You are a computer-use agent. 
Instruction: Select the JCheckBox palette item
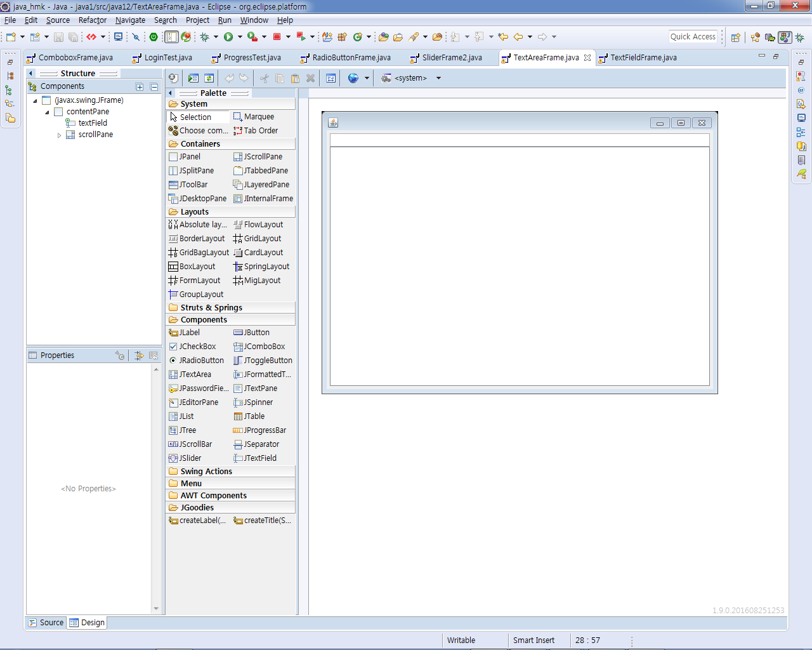click(192, 347)
